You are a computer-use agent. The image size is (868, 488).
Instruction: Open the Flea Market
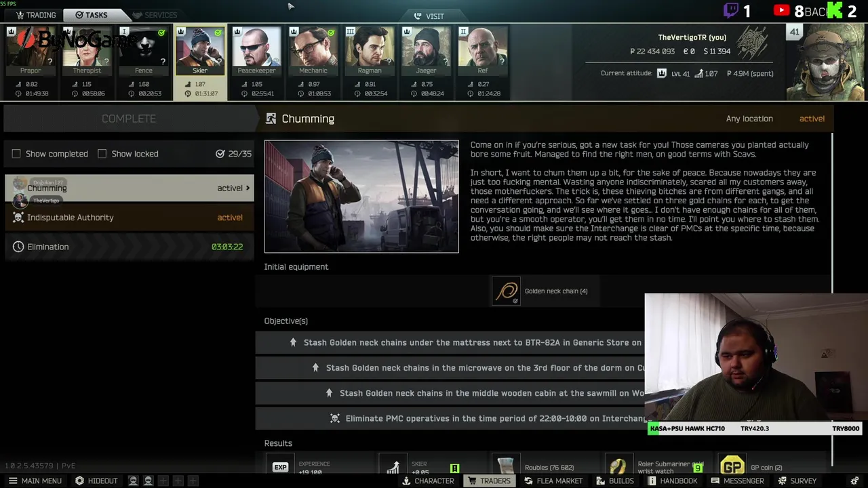(552, 481)
